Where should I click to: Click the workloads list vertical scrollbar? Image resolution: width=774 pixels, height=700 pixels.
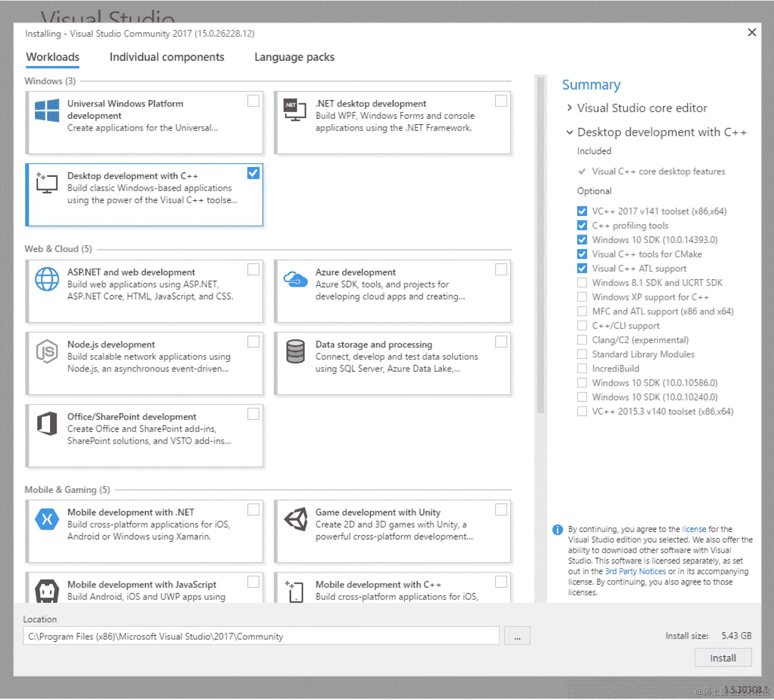point(541,245)
